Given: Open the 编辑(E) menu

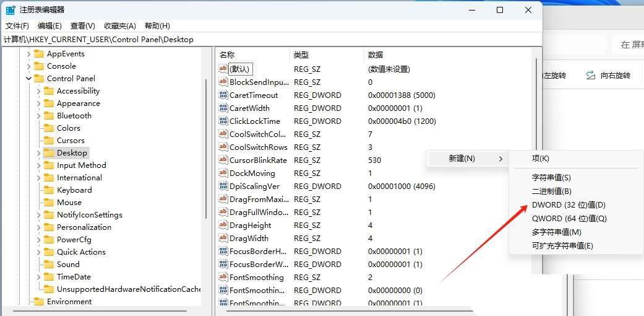Looking at the screenshot, I should click(x=49, y=26).
